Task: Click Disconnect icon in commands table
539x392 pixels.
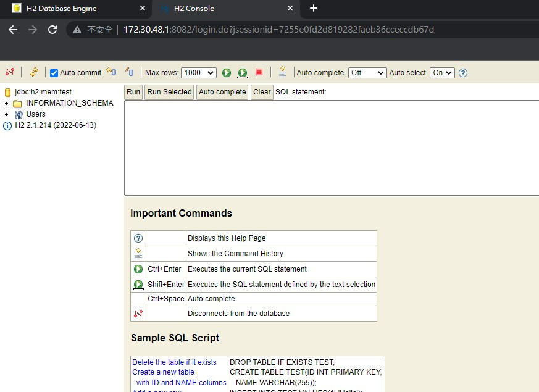Action: [x=138, y=314]
